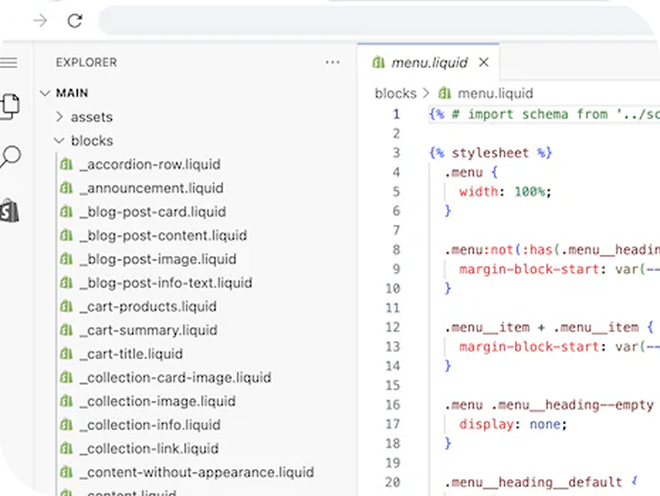
Task: Click the browser forward arrow
Action: click(x=40, y=20)
